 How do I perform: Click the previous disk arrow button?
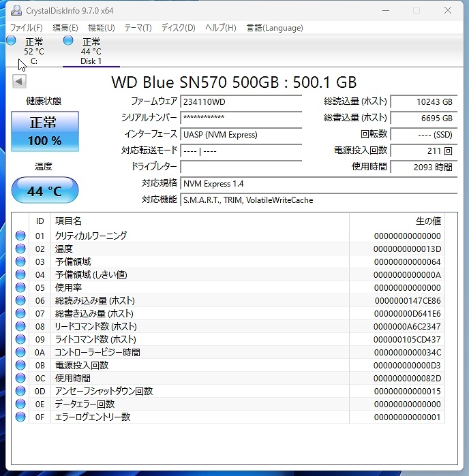click(19, 81)
